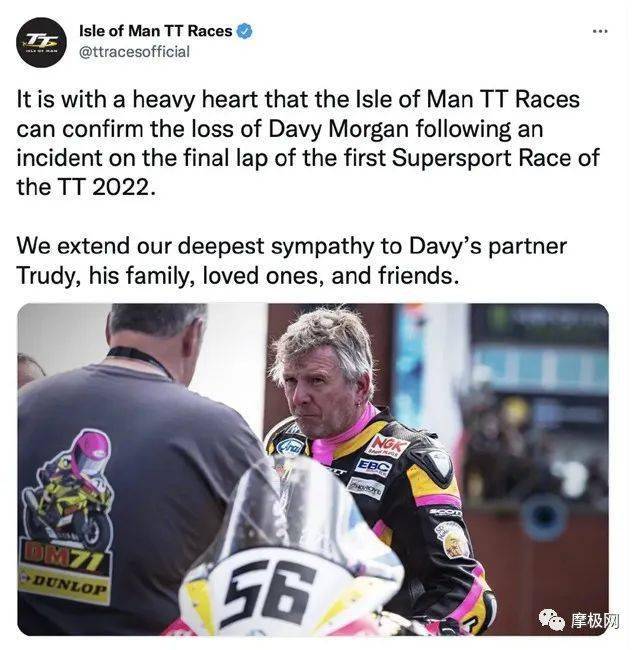This screenshot has height=650, width=640.
Task: Click the blue verified badge
Action: tap(245, 32)
